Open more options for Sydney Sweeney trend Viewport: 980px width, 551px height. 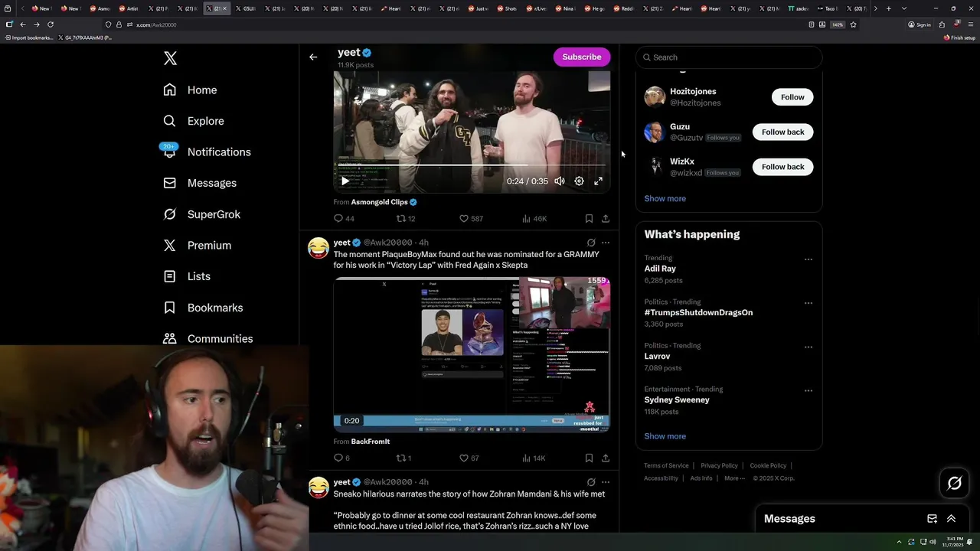(808, 390)
